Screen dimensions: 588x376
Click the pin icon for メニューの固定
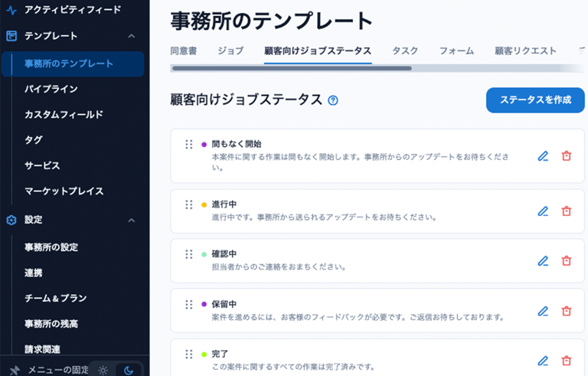[15, 370]
